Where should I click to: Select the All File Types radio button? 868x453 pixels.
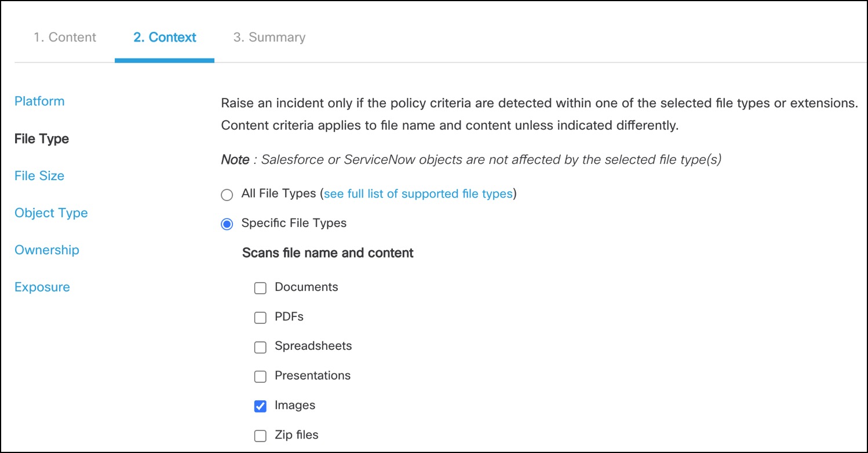click(x=227, y=195)
